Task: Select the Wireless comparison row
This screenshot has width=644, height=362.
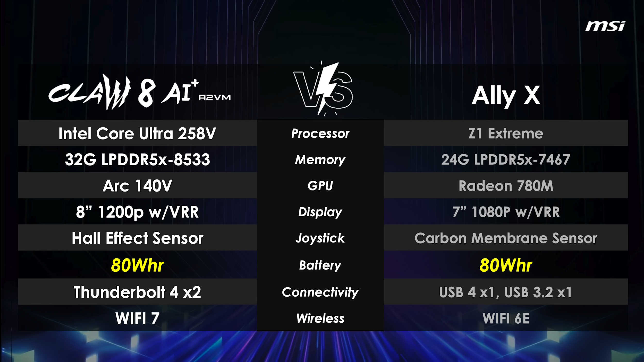Action: (x=322, y=318)
